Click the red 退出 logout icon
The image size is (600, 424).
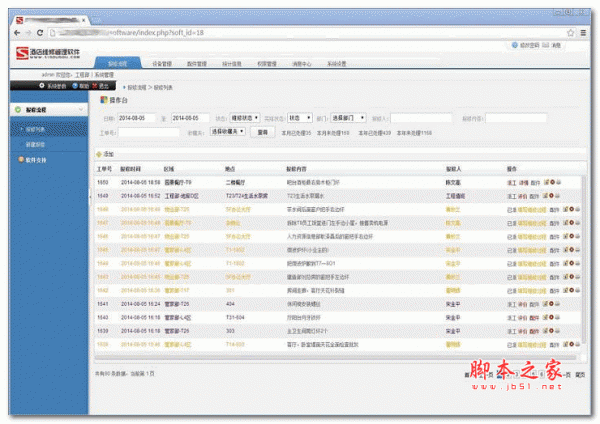pyautogui.click(x=95, y=86)
